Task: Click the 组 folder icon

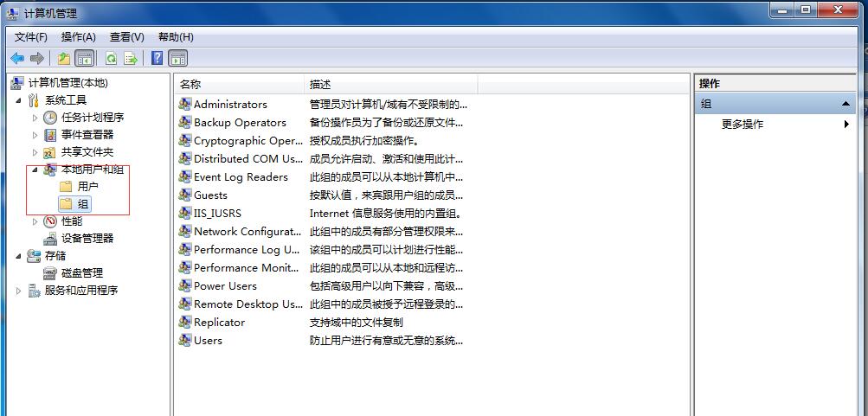Action: [x=66, y=204]
